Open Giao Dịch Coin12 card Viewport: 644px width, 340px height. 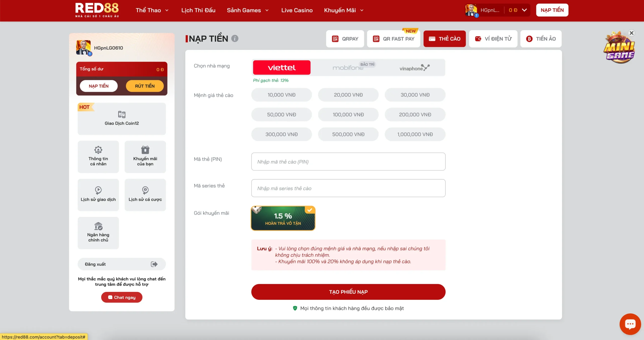(x=122, y=119)
